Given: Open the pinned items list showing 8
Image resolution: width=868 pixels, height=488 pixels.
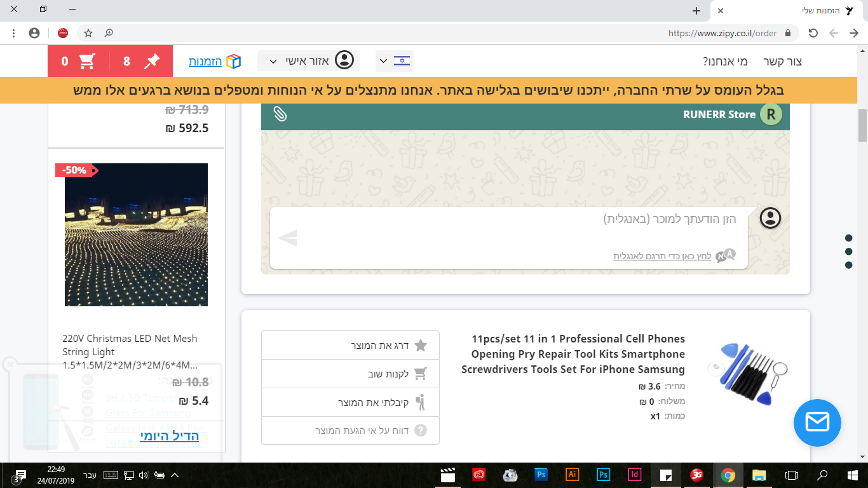Looking at the screenshot, I should coord(141,62).
